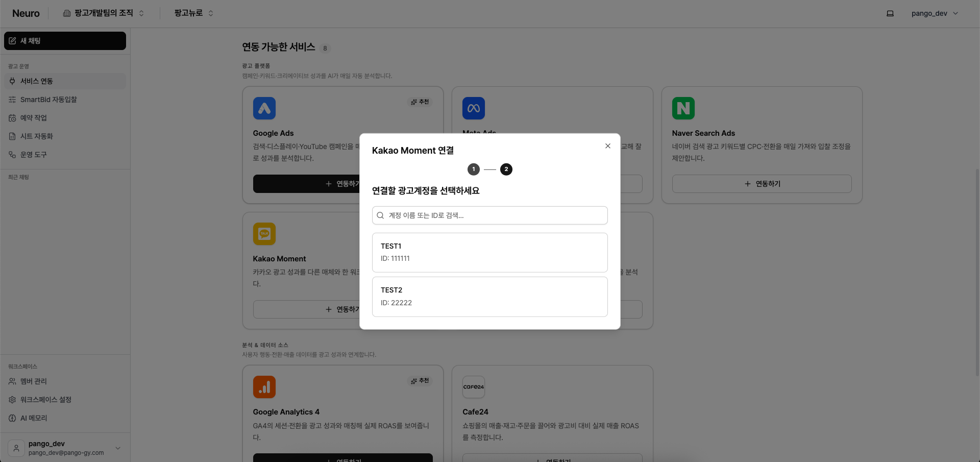Click the Cafe24 logo icon
The image size is (980, 462).
(x=474, y=387)
